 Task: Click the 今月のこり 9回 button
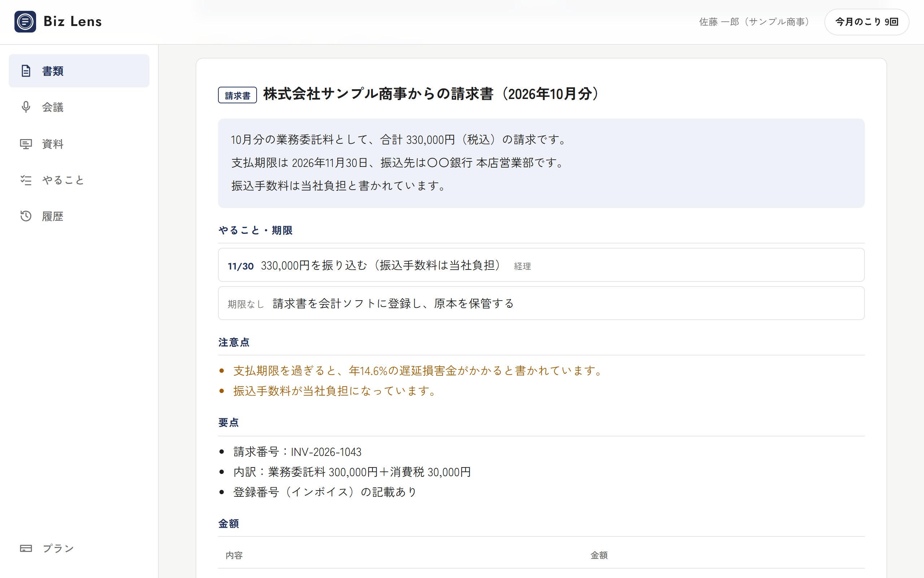pos(866,22)
